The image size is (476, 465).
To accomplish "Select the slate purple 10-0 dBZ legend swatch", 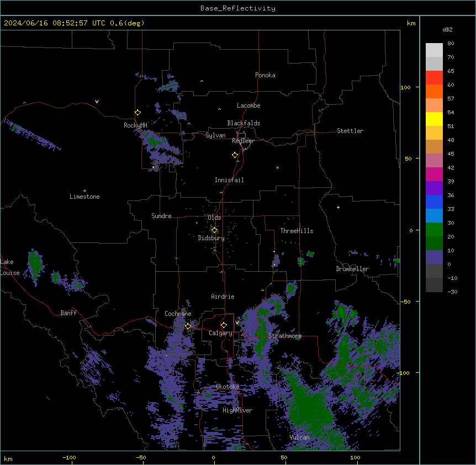I will point(434,257).
